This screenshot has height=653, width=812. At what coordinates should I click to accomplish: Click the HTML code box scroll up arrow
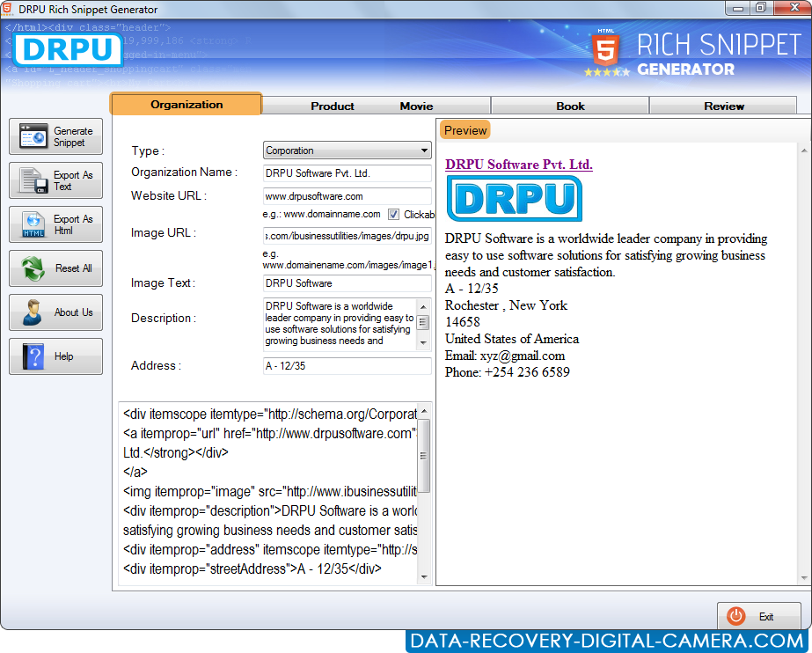pos(424,411)
